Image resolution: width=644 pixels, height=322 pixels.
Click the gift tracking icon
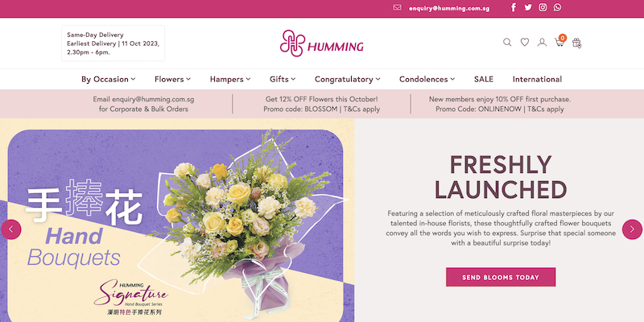(x=576, y=43)
